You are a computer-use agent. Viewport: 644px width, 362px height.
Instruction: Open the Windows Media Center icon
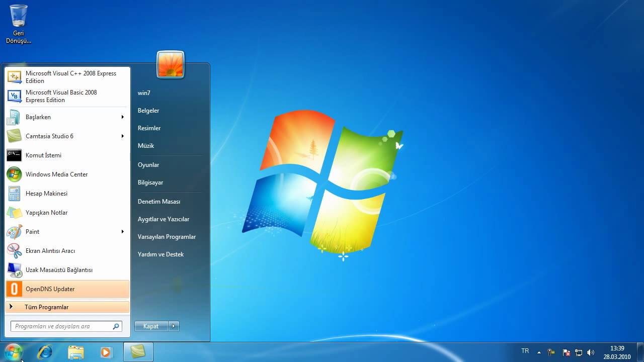pyautogui.click(x=14, y=174)
